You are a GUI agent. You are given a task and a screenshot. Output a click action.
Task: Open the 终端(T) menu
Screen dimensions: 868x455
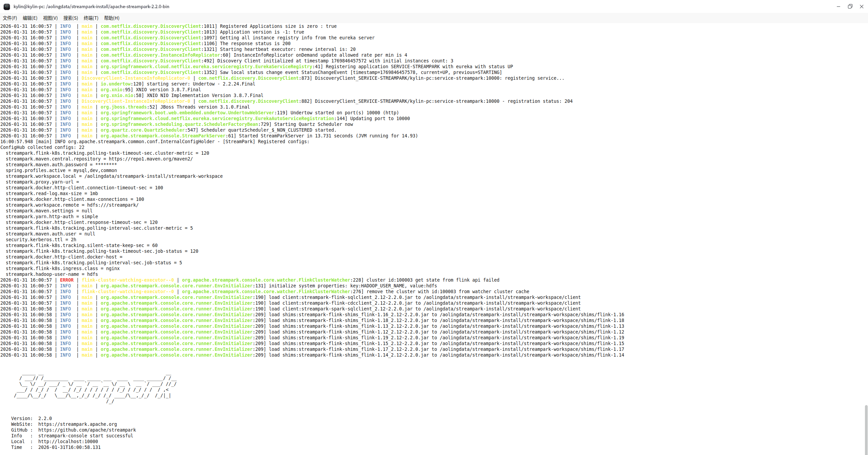pyautogui.click(x=91, y=18)
